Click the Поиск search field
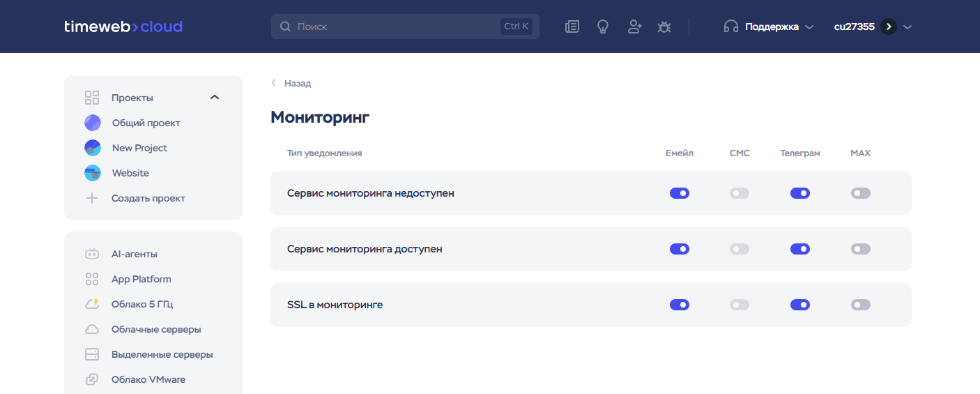Image resolution: width=980 pixels, height=394 pixels. tap(405, 26)
